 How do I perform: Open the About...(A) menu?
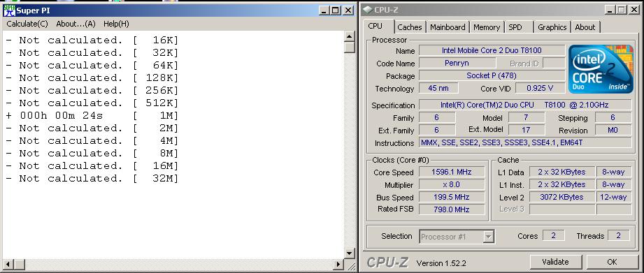pos(76,24)
